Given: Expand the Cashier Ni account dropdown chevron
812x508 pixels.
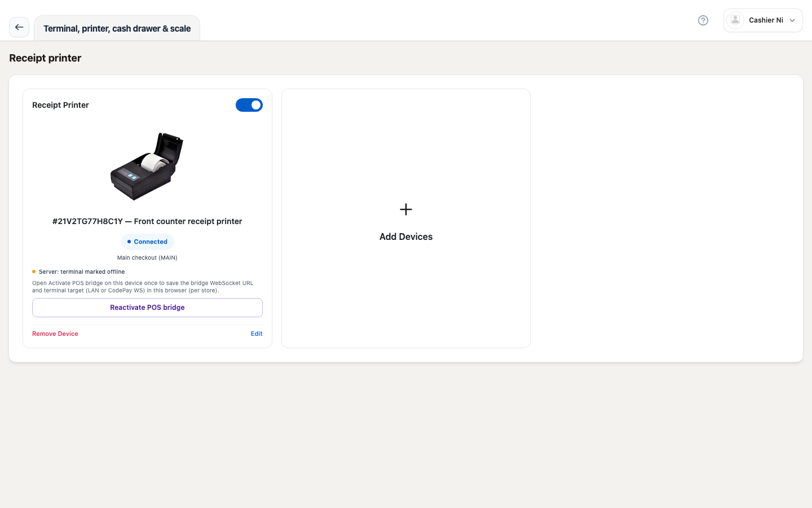Looking at the screenshot, I should coord(792,20).
